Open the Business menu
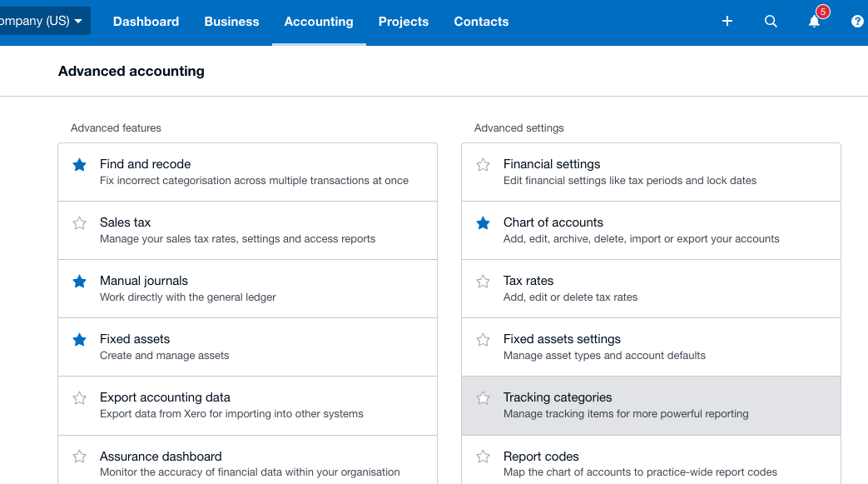 [x=231, y=22]
